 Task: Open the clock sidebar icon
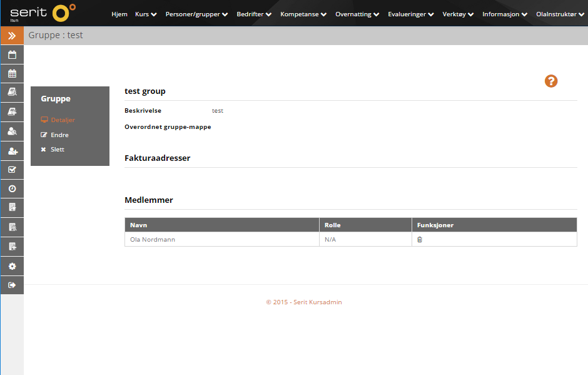point(12,189)
